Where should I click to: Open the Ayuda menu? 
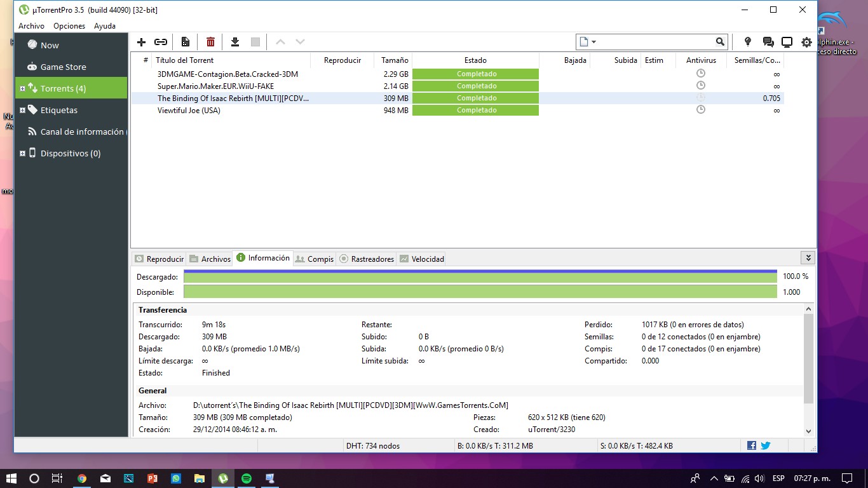point(105,26)
